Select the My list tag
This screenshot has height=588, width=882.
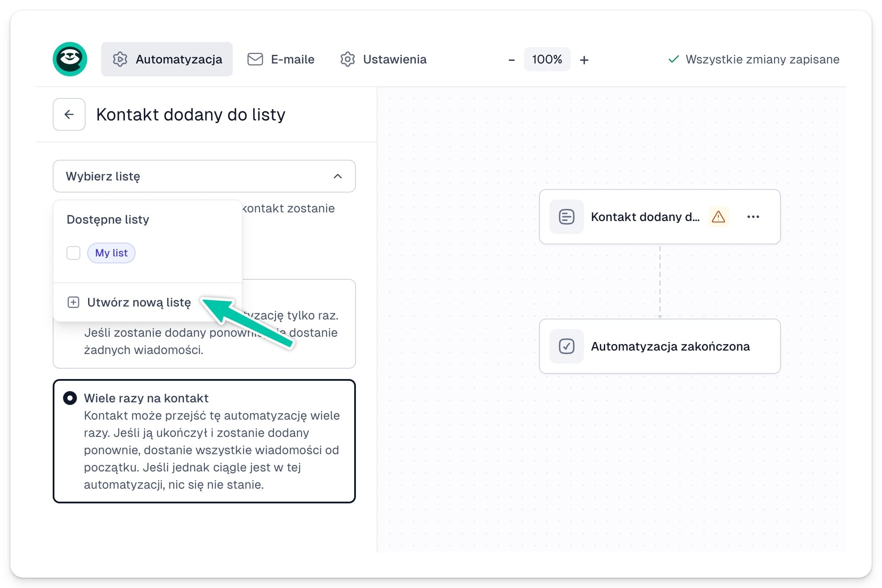coord(111,253)
